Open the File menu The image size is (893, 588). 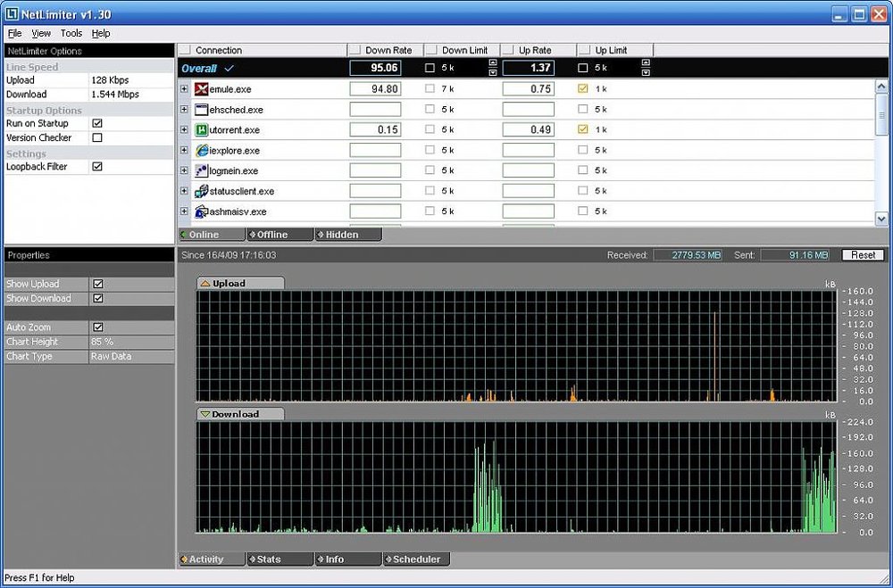15,34
